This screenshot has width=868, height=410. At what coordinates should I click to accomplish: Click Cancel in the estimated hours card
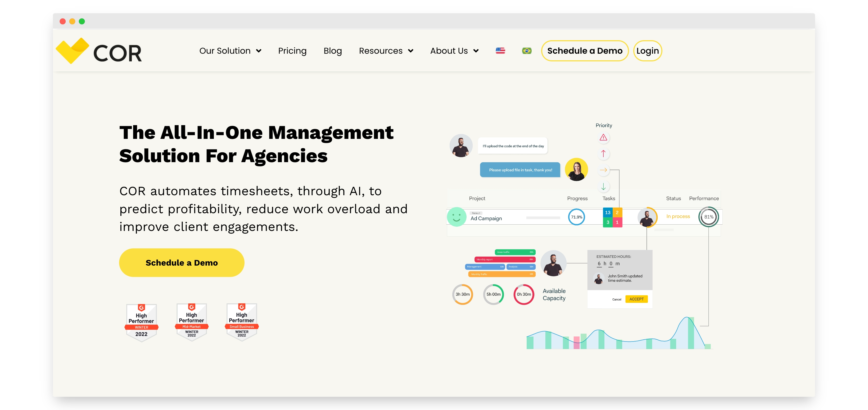(617, 299)
